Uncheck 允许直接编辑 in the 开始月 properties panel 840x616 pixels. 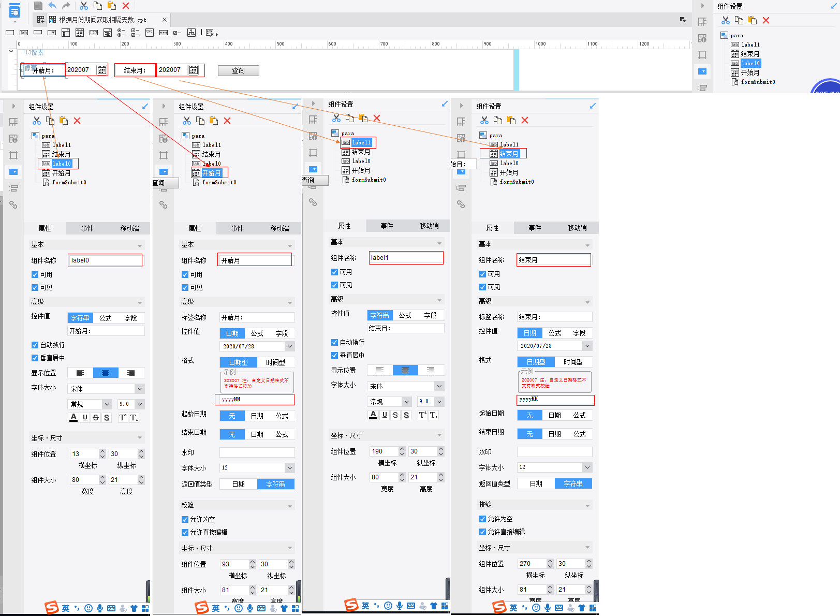pyautogui.click(x=185, y=533)
